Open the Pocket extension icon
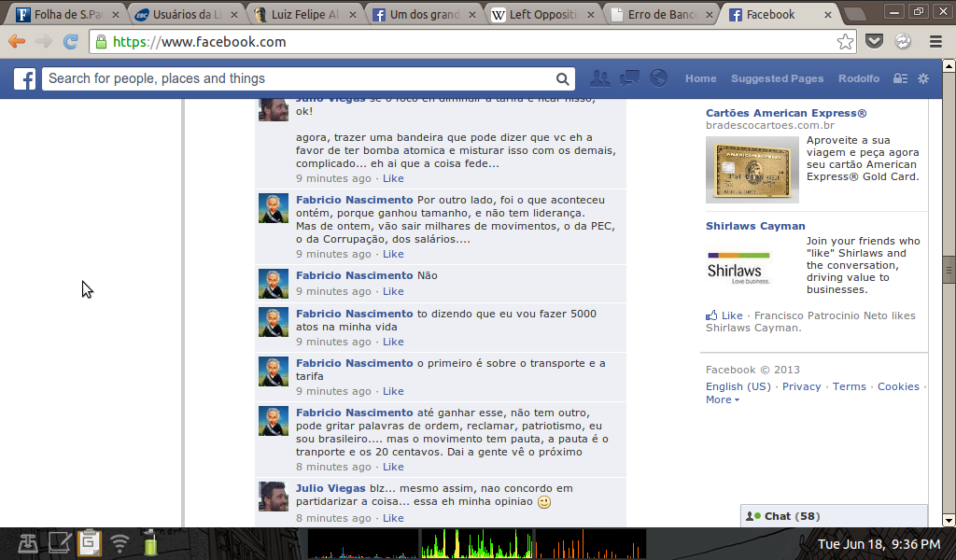The image size is (956, 560). click(874, 41)
